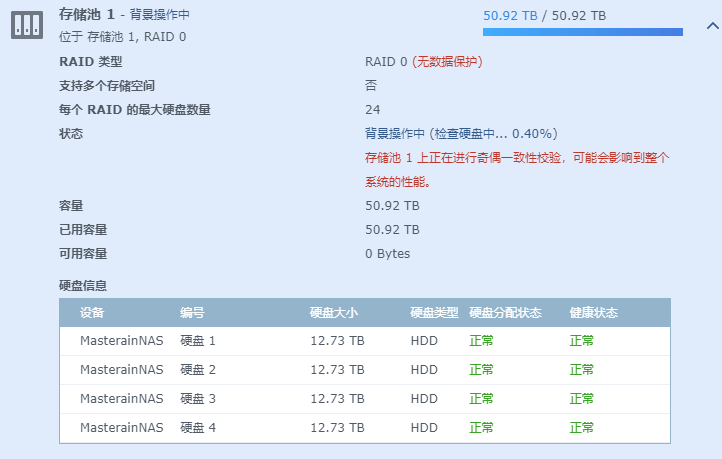Image resolution: width=722 pixels, height=459 pixels.
Task: Select the 硬盘 2 row
Action: click(x=198, y=370)
